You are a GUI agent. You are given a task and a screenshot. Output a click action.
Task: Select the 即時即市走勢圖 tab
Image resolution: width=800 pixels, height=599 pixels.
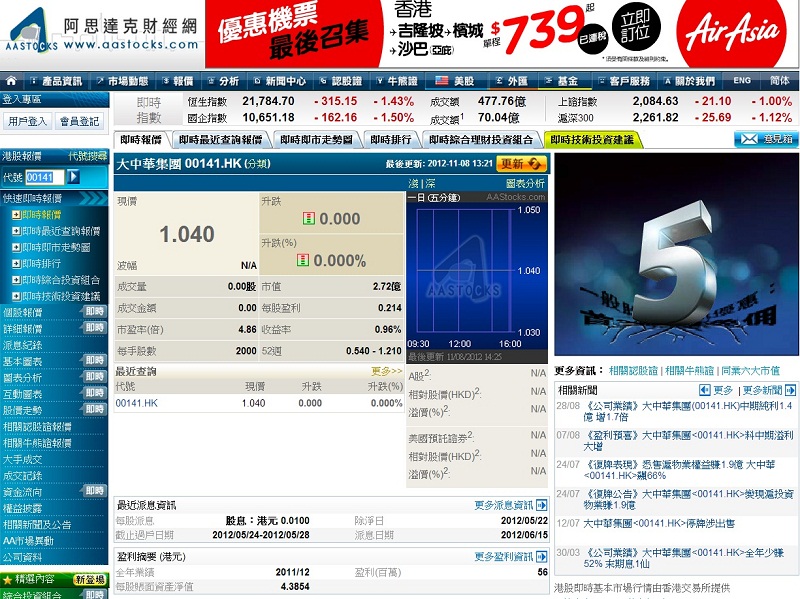coord(316,139)
